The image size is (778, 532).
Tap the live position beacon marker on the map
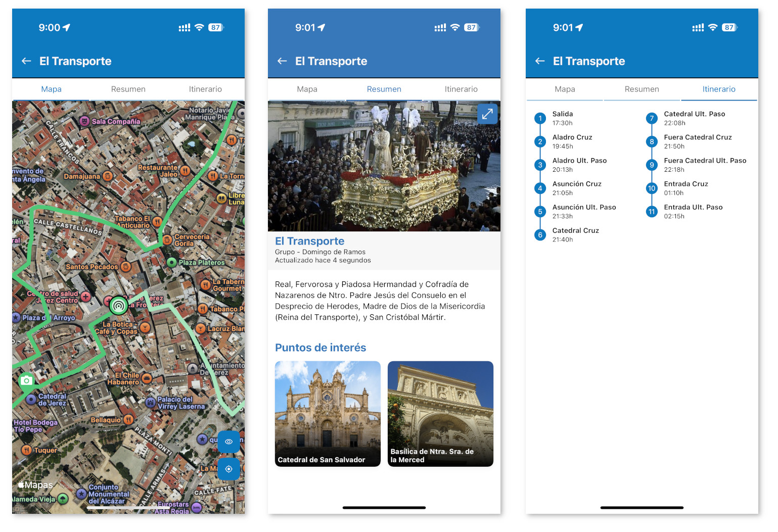(119, 305)
